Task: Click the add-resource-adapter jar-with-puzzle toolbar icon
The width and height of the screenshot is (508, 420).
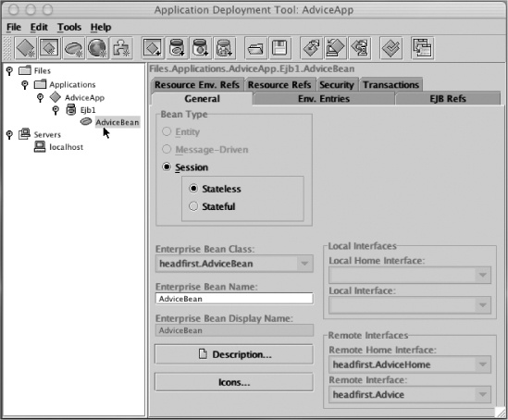Action: 225,48
